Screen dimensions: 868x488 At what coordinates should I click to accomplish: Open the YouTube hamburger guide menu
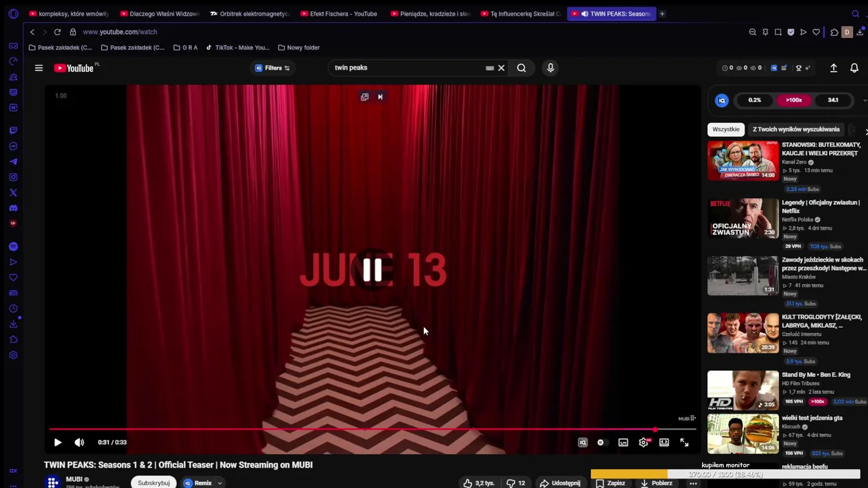(39, 68)
